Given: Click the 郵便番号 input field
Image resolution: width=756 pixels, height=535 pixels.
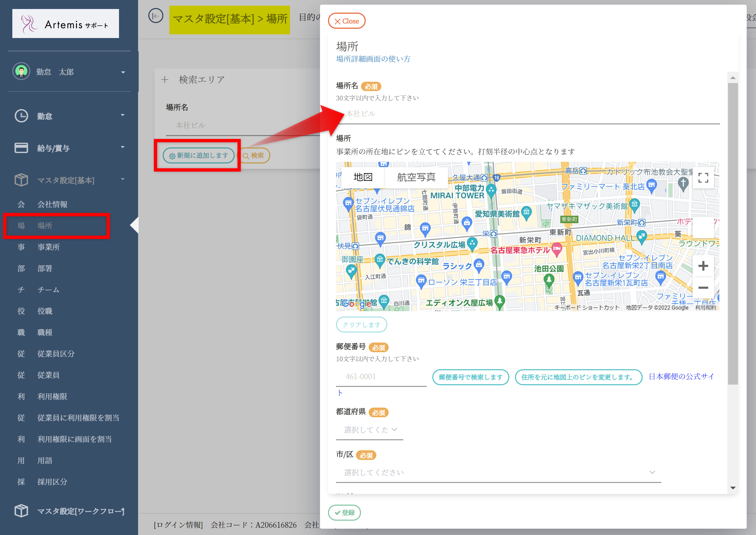Looking at the screenshot, I should click(x=381, y=377).
